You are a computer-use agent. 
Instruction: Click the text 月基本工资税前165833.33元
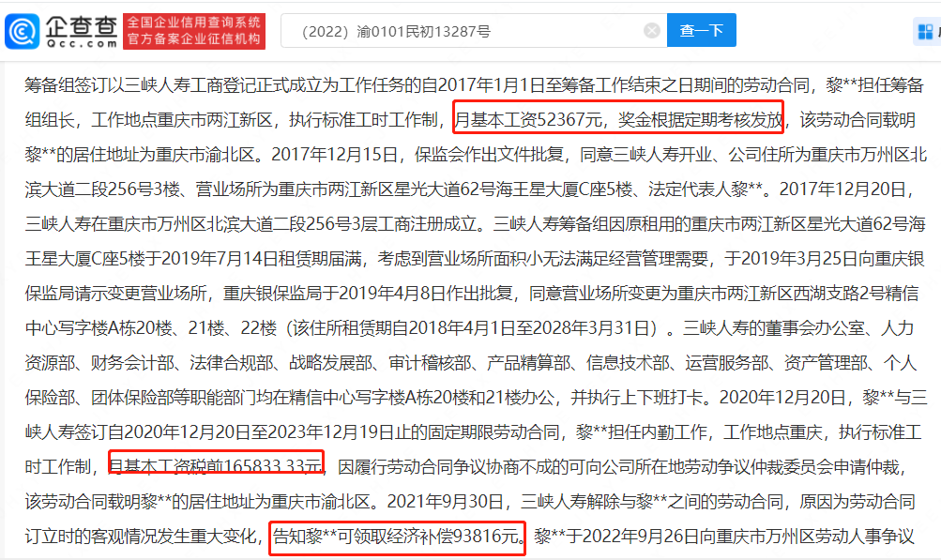coord(216,466)
